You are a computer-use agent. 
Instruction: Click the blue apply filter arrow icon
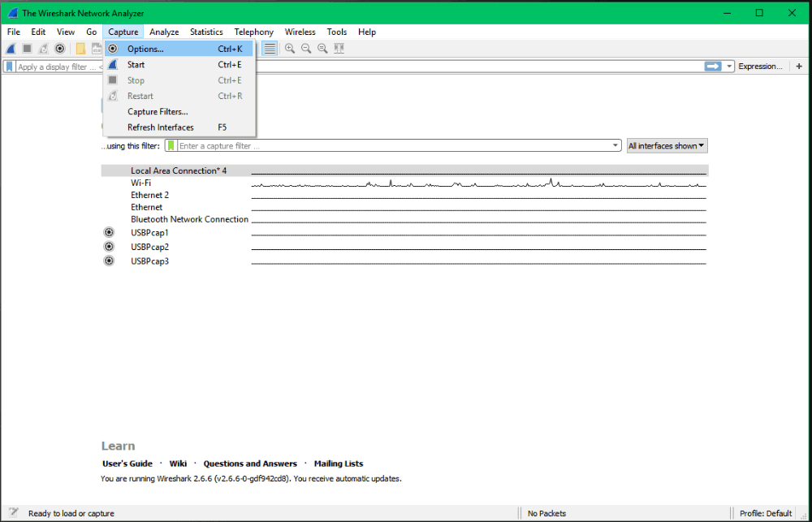pos(712,67)
